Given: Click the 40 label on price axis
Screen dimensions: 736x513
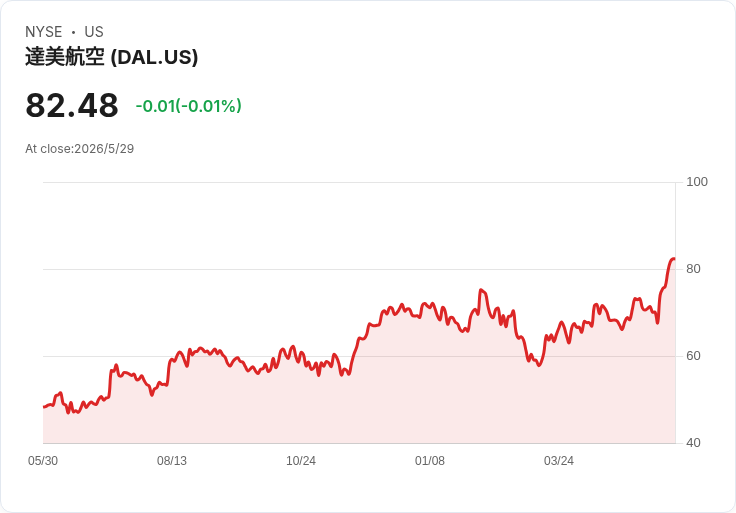Looking at the screenshot, I should click(693, 443).
